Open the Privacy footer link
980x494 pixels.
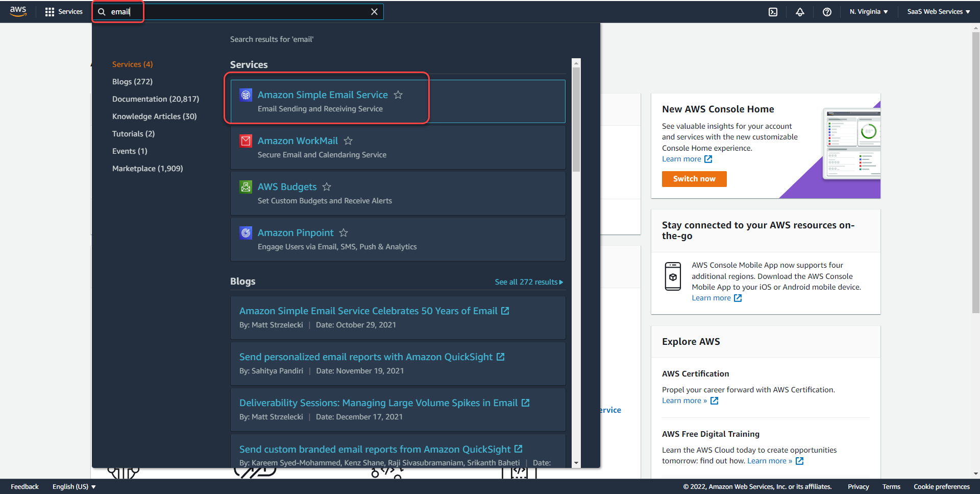(858, 487)
